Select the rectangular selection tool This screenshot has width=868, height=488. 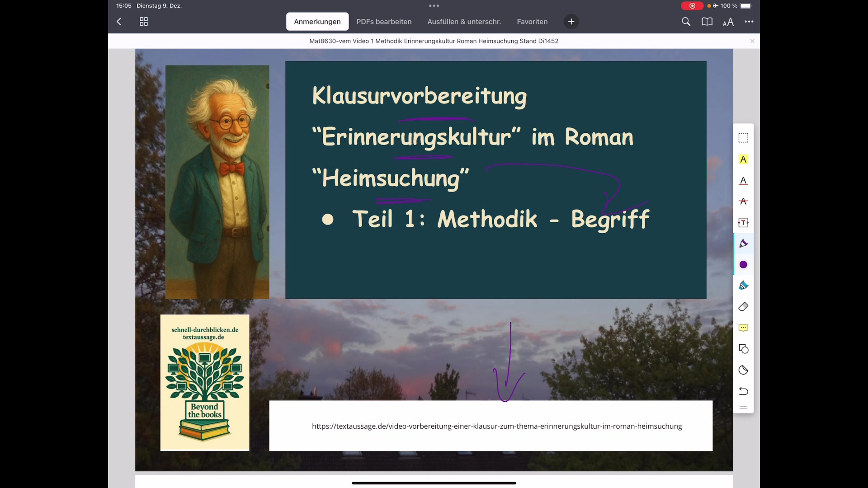pos(743,138)
